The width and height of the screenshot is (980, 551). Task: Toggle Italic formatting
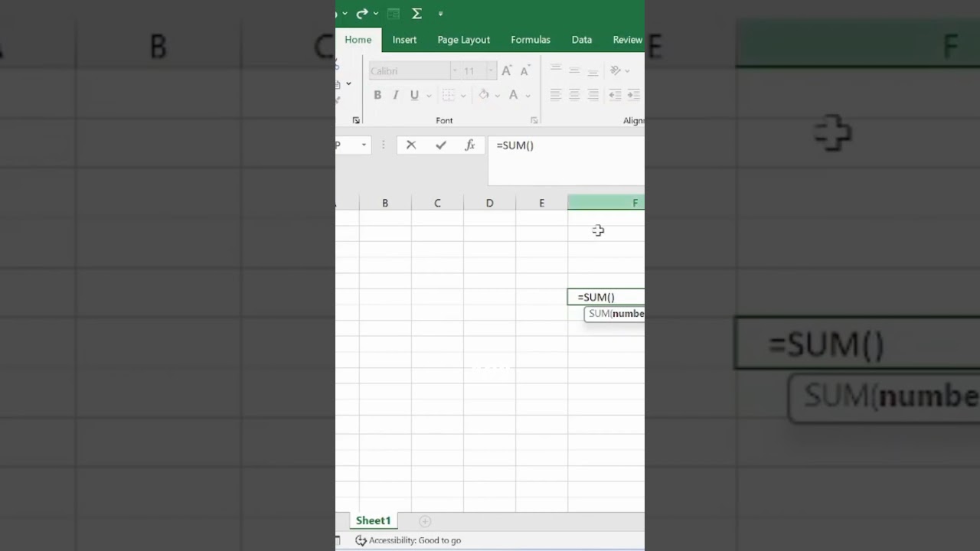click(x=396, y=95)
